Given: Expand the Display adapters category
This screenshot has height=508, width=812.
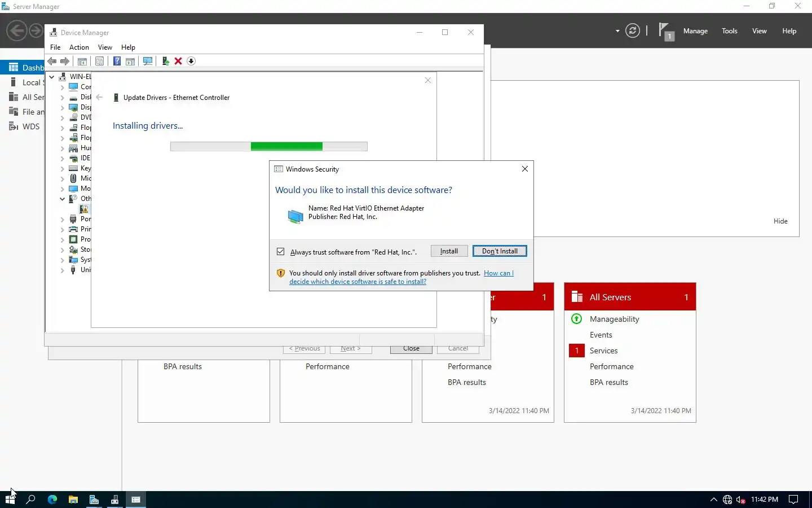Looking at the screenshot, I should (x=63, y=108).
